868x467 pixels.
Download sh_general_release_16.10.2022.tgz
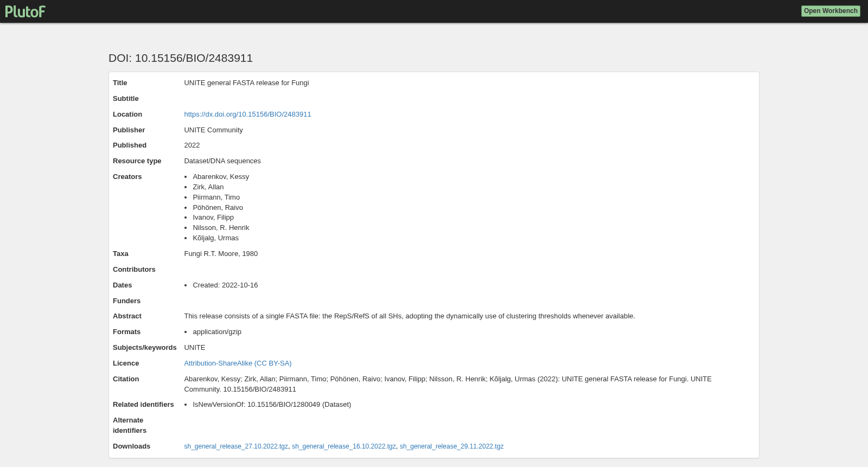pos(344,446)
